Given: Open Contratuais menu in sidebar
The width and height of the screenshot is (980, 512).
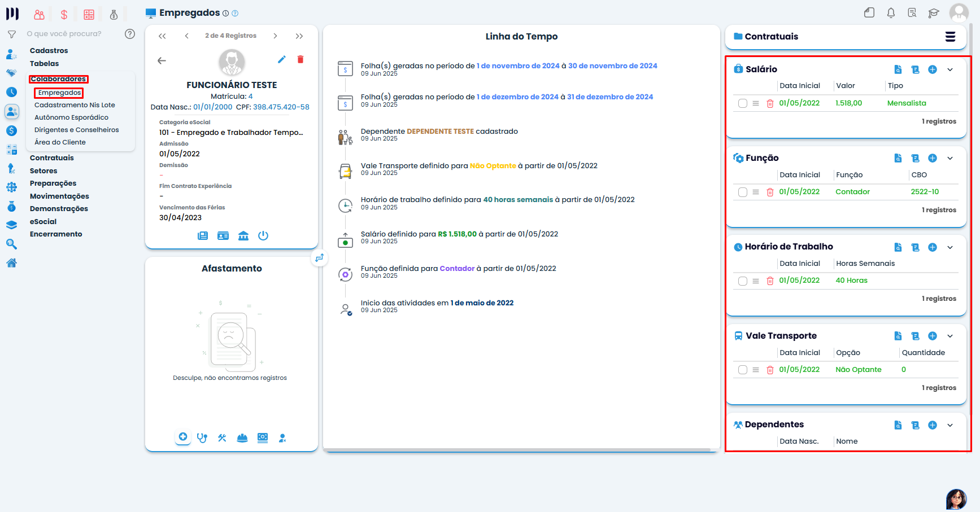Looking at the screenshot, I should tap(52, 158).
